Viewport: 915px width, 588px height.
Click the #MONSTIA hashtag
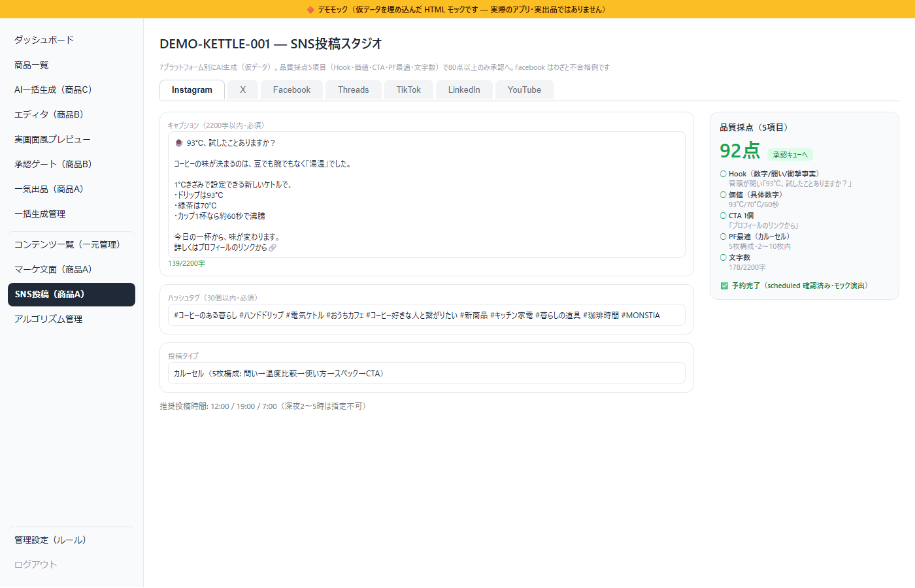640,315
